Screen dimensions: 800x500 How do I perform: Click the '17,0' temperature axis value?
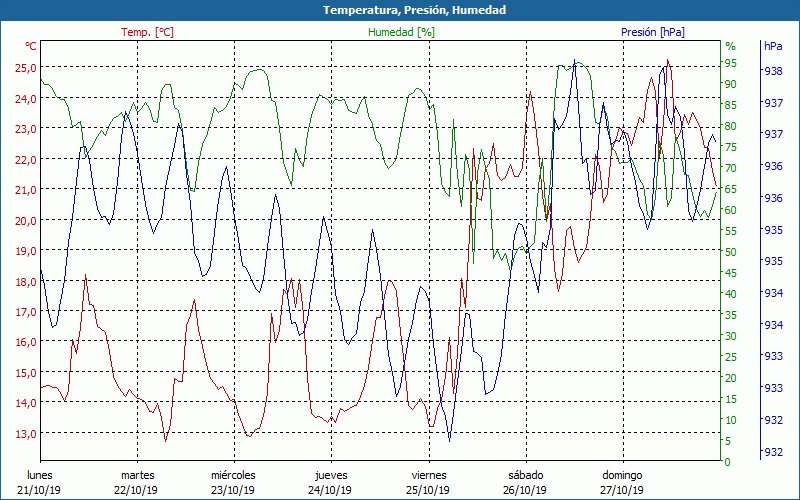pos(26,311)
